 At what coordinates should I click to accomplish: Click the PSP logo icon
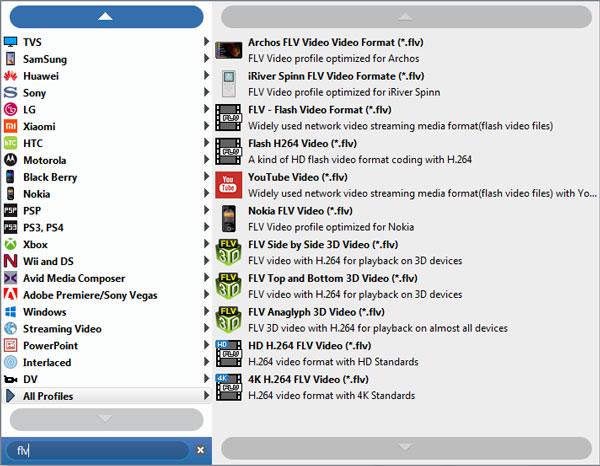point(10,210)
